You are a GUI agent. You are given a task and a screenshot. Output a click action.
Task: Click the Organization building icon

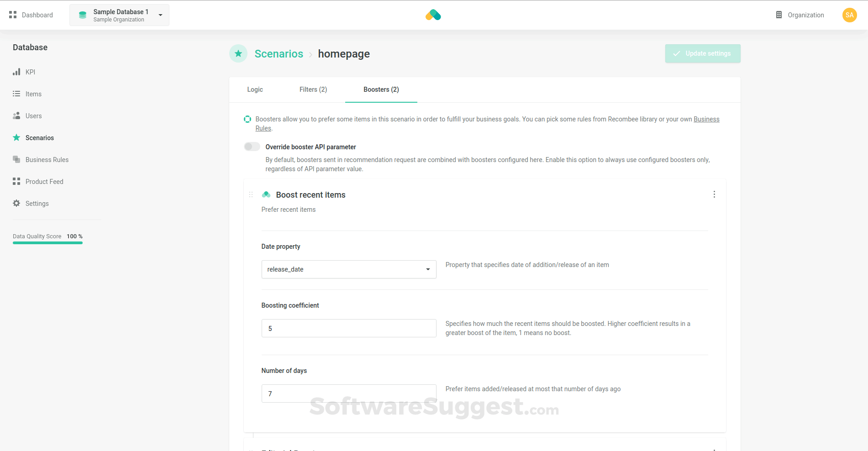pos(779,15)
